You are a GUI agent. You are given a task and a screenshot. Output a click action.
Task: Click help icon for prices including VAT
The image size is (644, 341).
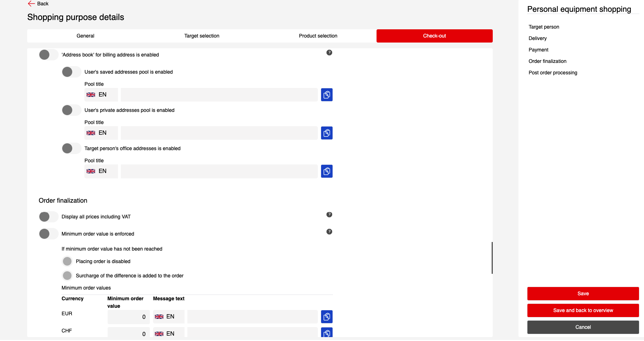point(329,214)
